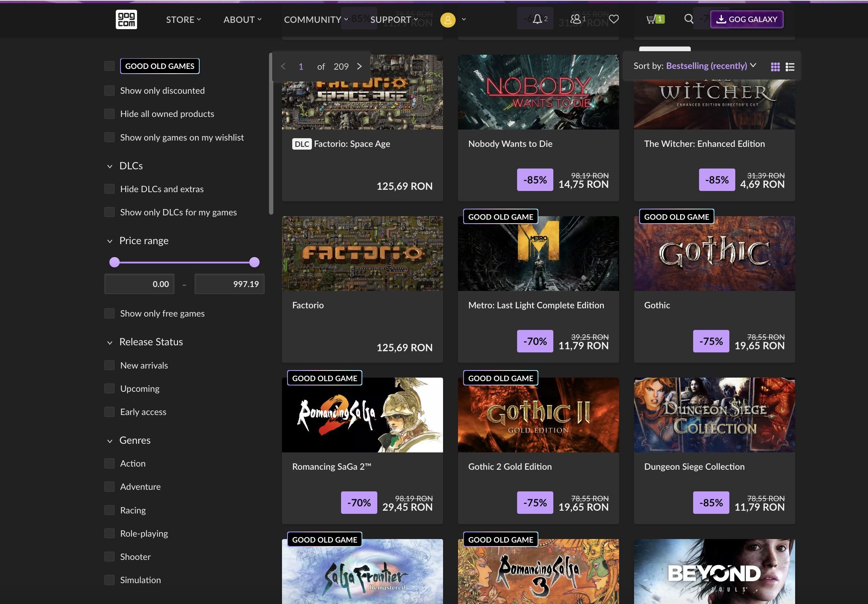Click the -70% discount tag on Romancing SaGa 2
This screenshot has height=604, width=868.
pyautogui.click(x=359, y=503)
